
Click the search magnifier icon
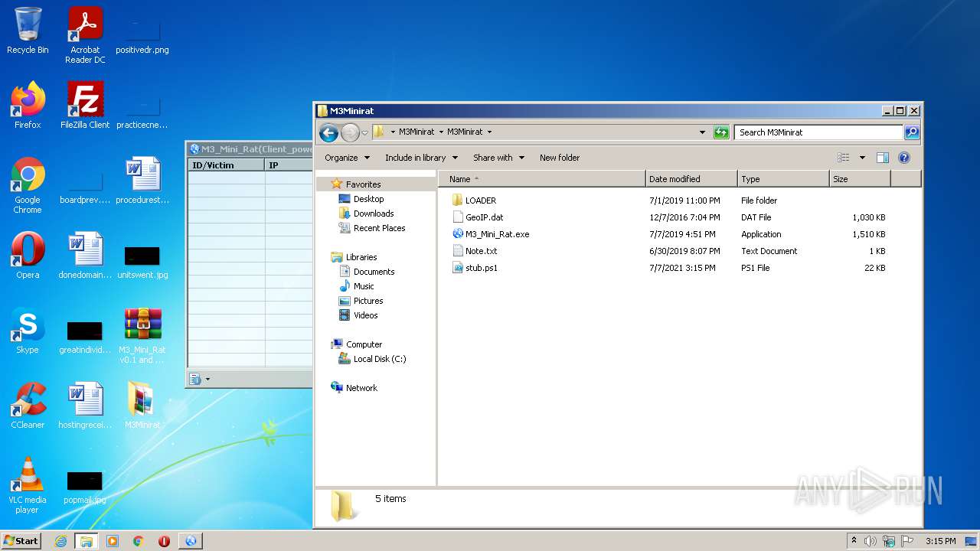coord(911,132)
